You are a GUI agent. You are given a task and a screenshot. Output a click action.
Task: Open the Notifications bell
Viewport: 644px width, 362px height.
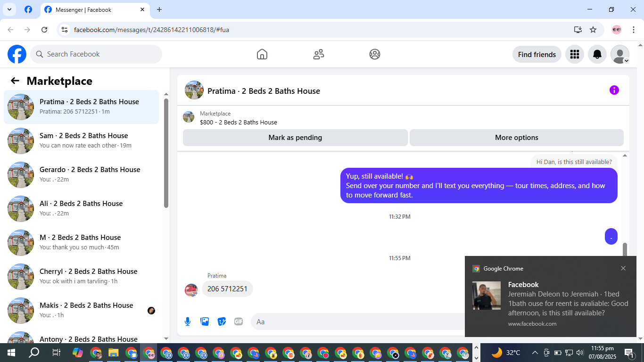[597, 54]
